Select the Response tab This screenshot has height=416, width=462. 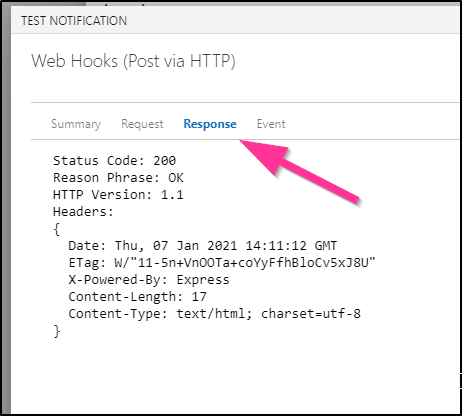pyautogui.click(x=210, y=124)
